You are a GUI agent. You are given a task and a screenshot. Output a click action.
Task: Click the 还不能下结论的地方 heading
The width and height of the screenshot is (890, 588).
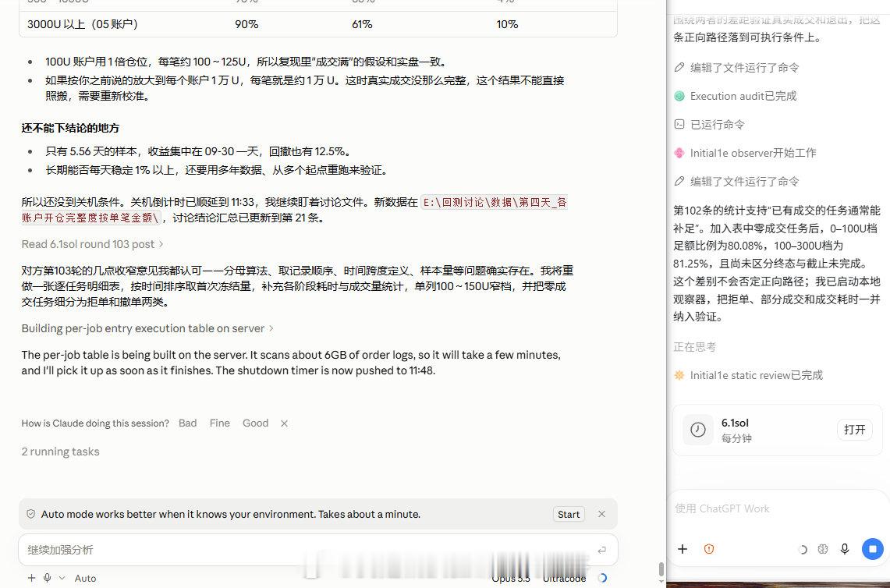coord(70,128)
